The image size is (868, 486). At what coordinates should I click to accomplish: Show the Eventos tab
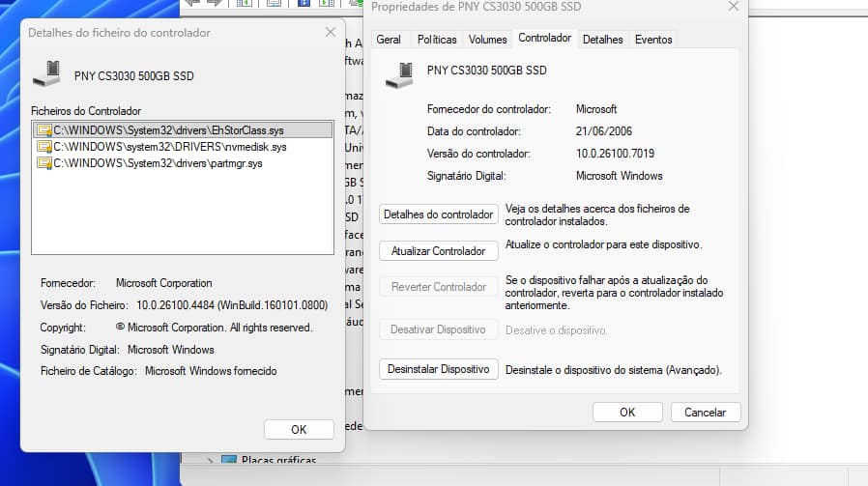point(653,40)
